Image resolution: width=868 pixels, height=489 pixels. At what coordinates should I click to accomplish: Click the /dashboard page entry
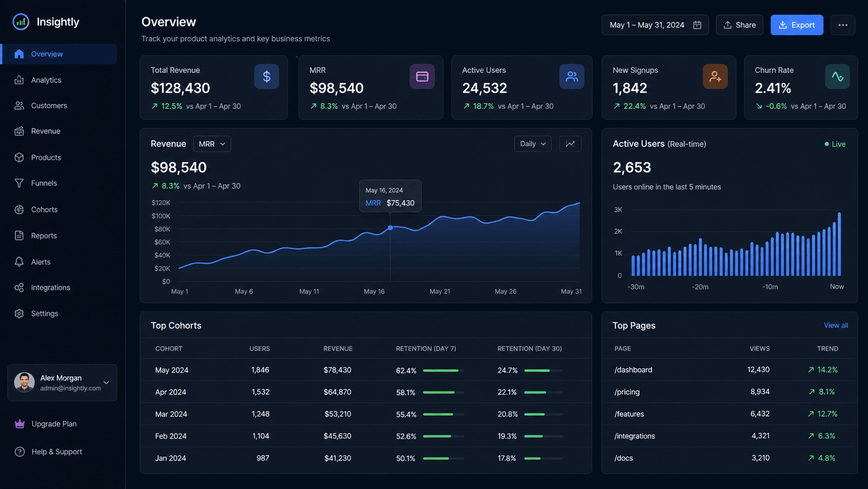point(633,370)
